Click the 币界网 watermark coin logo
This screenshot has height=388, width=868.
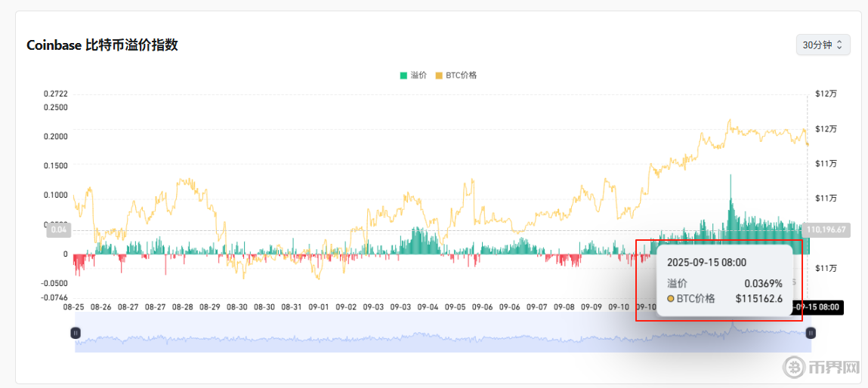click(794, 368)
